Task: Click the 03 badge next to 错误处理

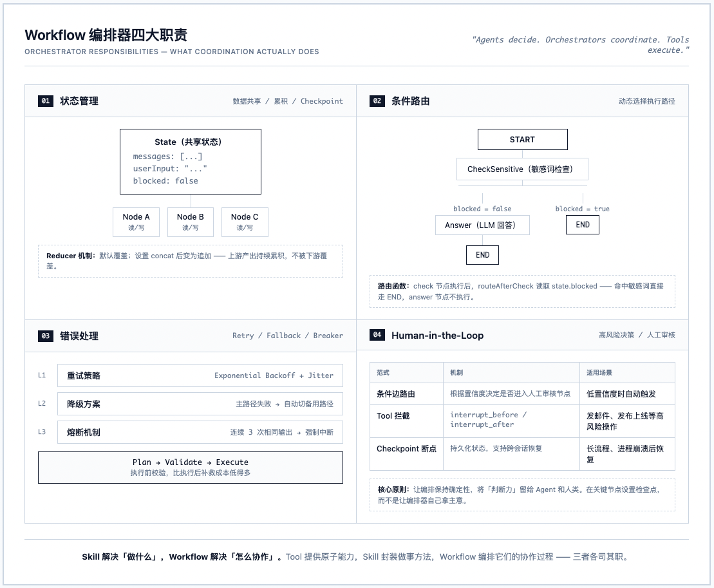Action: 46,336
